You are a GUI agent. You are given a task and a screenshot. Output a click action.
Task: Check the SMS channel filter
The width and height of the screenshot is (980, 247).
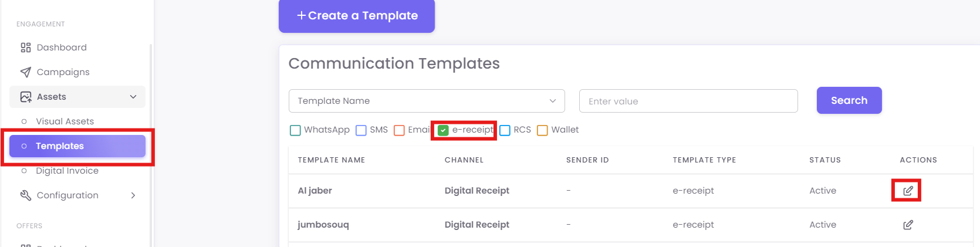(x=361, y=130)
